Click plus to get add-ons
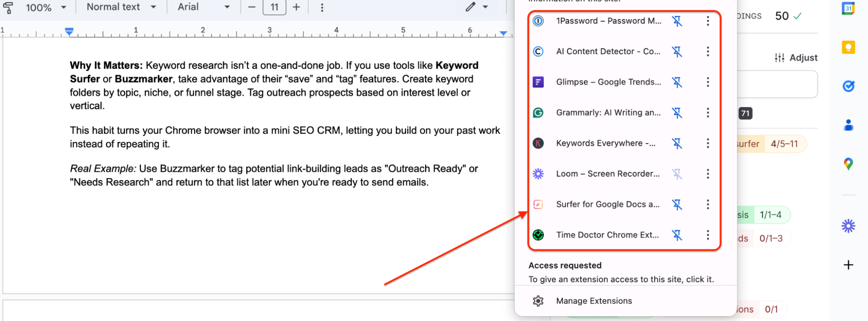This screenshot has height=321, width=868. [x=848, y=265]
